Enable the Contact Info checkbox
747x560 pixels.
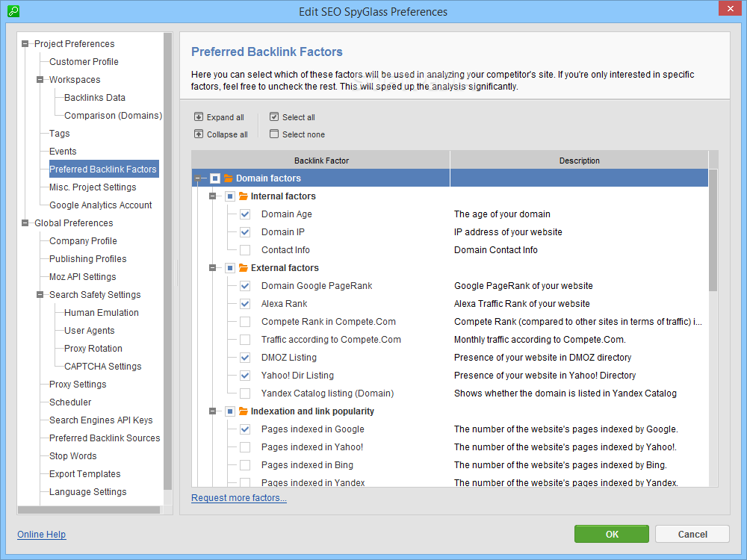point(245,250)
